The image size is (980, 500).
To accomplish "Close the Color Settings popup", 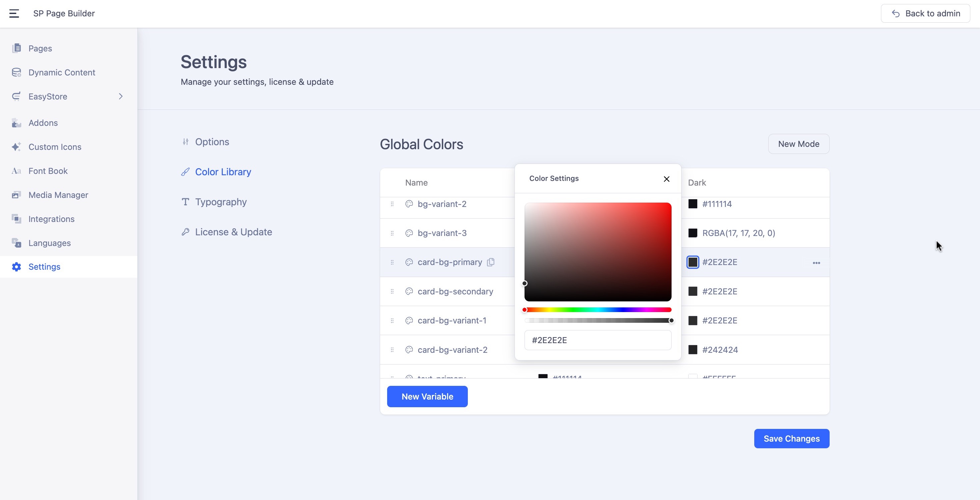I will [666, 179].
